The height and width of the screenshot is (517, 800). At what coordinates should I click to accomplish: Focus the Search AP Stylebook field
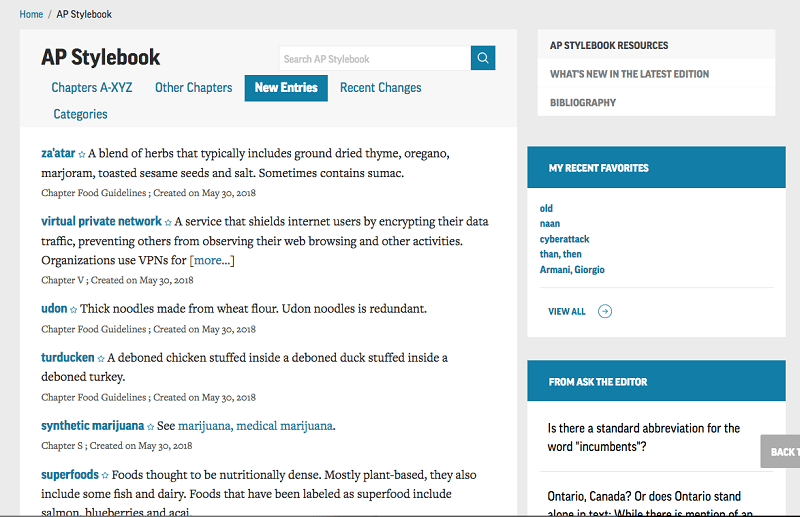(x=375, y=58)
